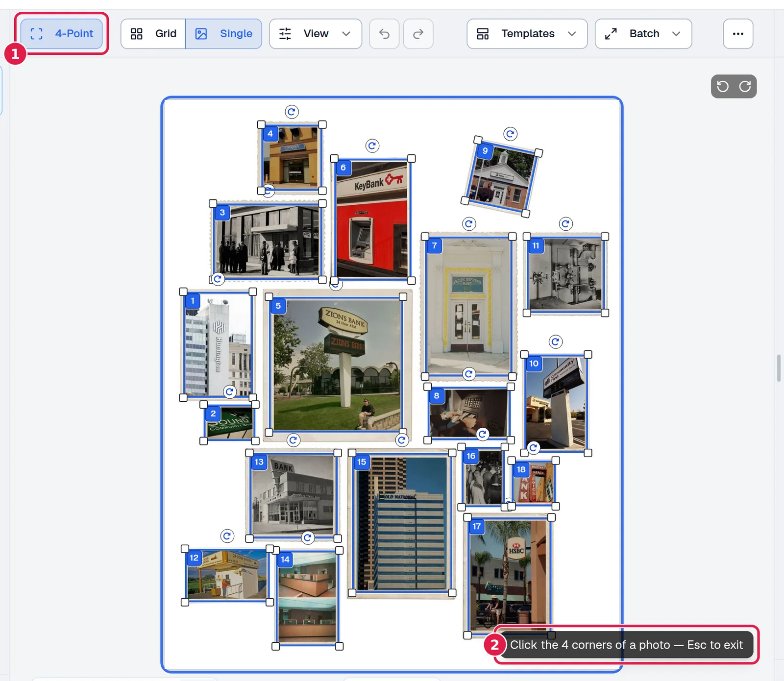Undo the last action in the toolbar
The width and height of the screenshot is (784, 681).
[384, 34]
